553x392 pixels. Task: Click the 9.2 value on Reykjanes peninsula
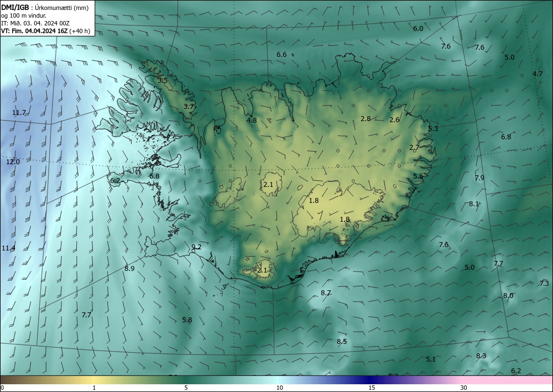tap(196, 247)
